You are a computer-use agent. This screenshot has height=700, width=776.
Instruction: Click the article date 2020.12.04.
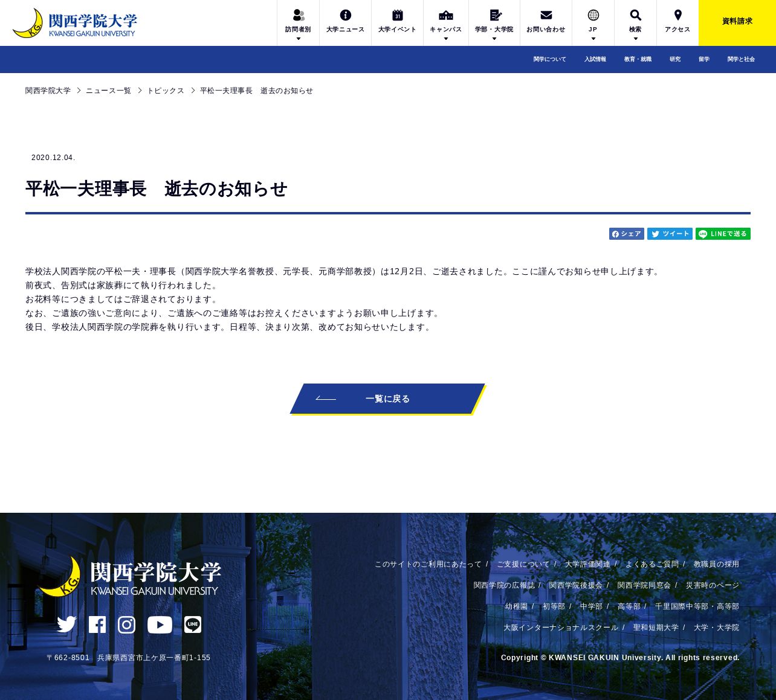coord(53,158)
